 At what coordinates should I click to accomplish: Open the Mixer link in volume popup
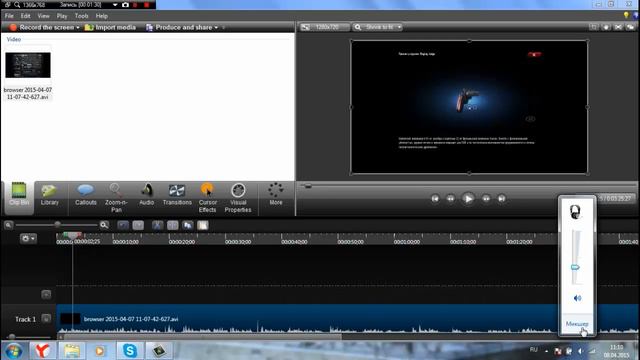pos(577,324)
